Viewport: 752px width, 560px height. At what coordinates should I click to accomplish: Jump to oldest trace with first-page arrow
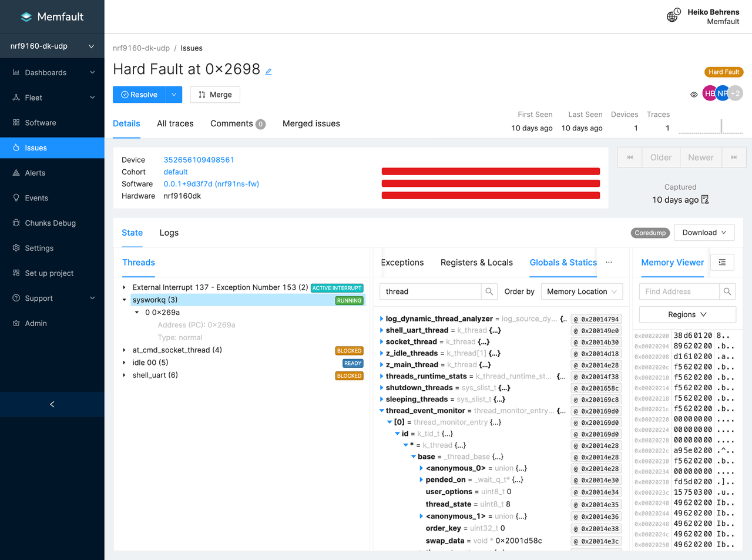630,157
